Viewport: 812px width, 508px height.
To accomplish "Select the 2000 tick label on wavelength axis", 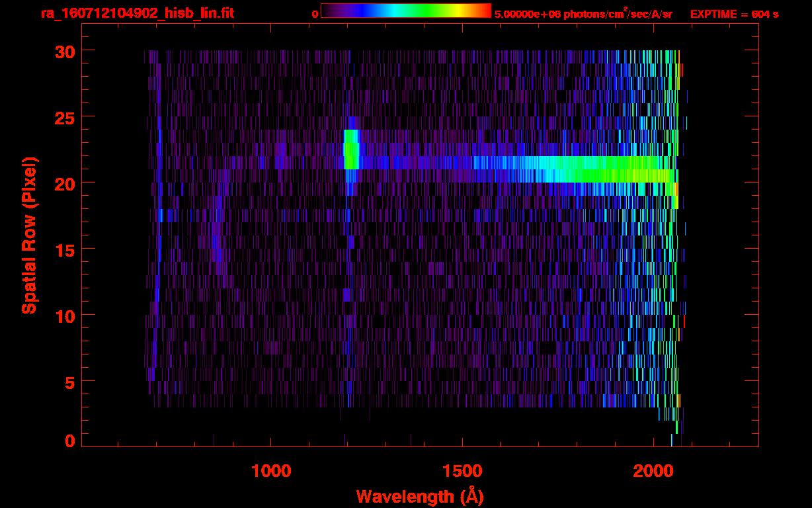I will pos(652,471).
